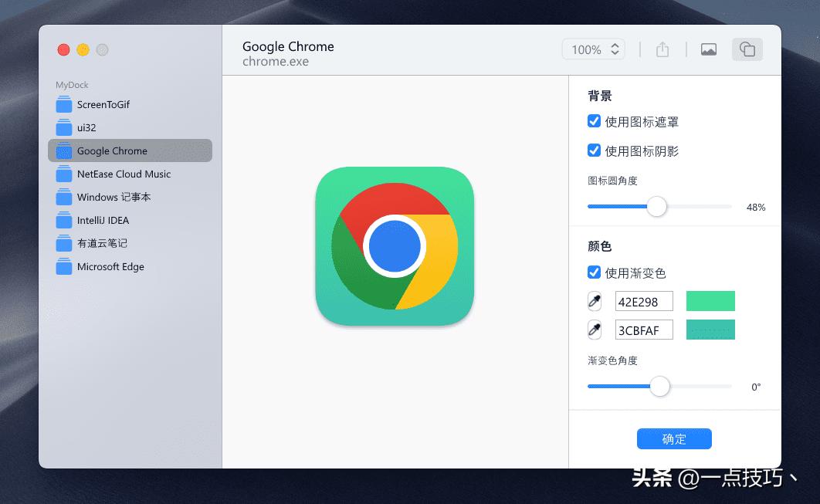Toggle the 使用图标阴影 checkbox

tap(594, 151)
